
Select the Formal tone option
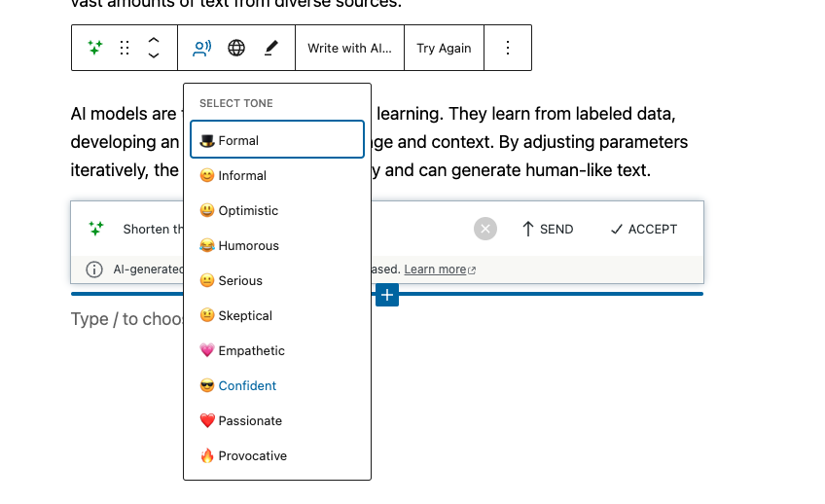tap(277, 140)
